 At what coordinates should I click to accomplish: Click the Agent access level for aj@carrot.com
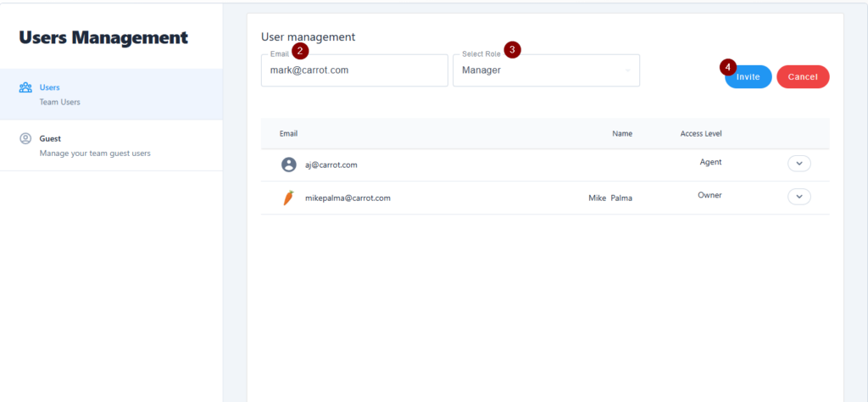pyautogui.click(x=710, y=162)
